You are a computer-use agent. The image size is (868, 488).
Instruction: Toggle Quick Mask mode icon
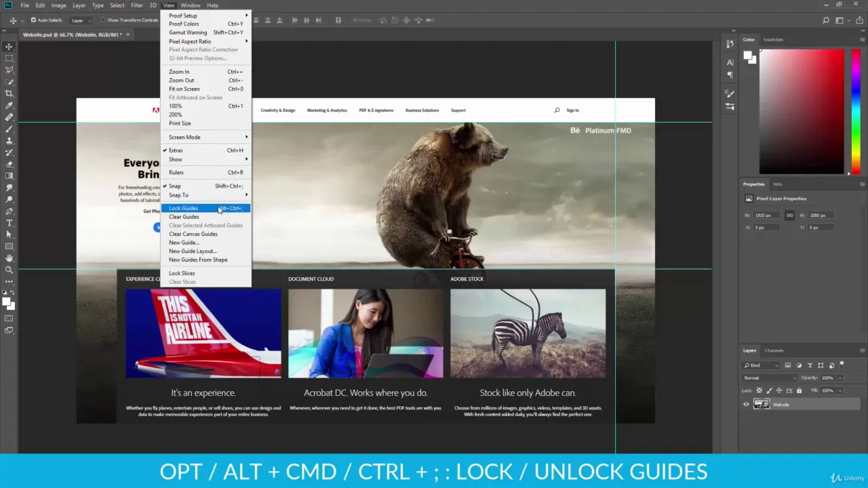point(9,319)
